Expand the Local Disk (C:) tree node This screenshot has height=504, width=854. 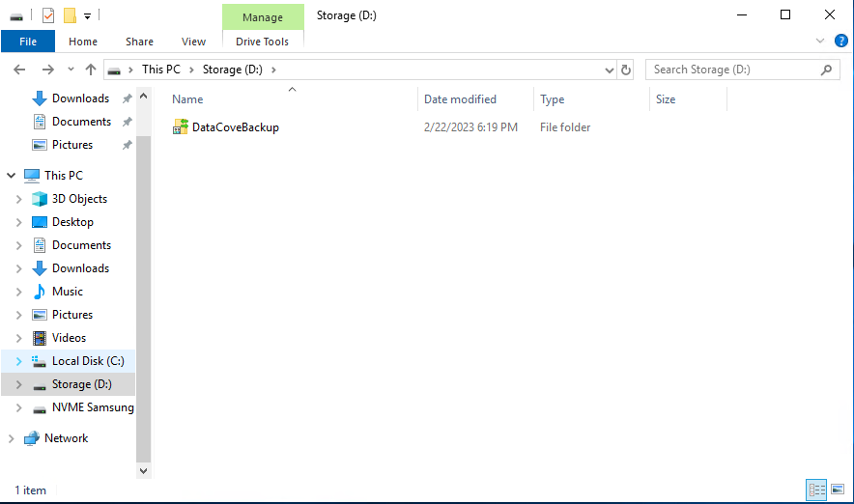click(19, 361)
